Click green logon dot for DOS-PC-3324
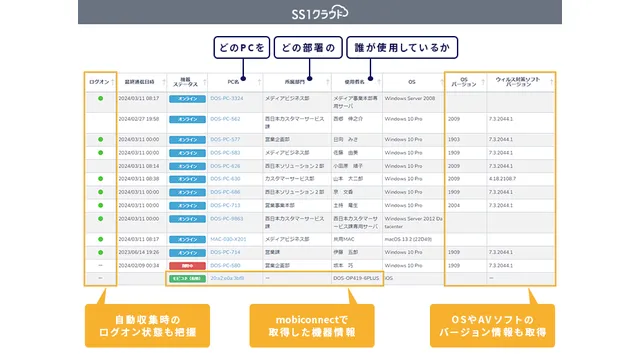 click(x=100, y=98)
